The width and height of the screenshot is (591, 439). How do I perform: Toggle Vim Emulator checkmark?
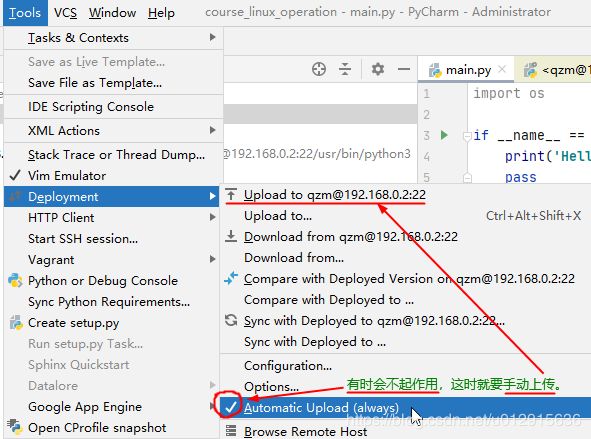point(14,175)
